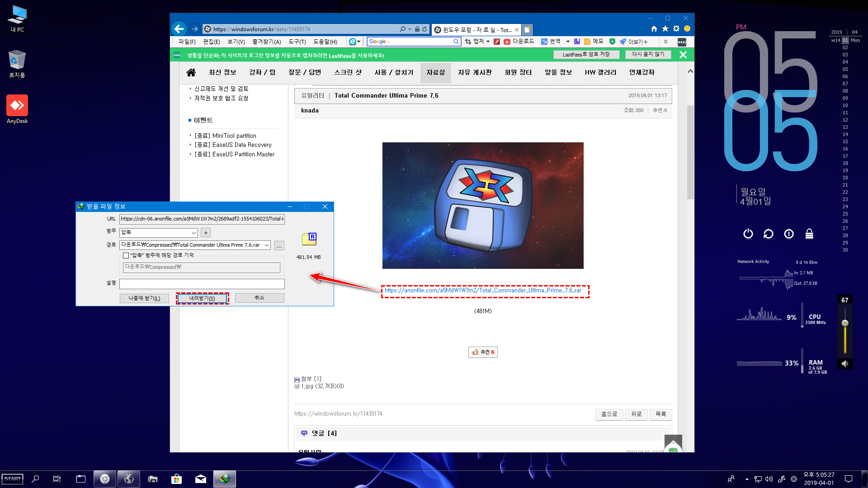868x488 pixels.
Task: Click the speaker mute icon under volume slider
Action: (x=844, y=363)
